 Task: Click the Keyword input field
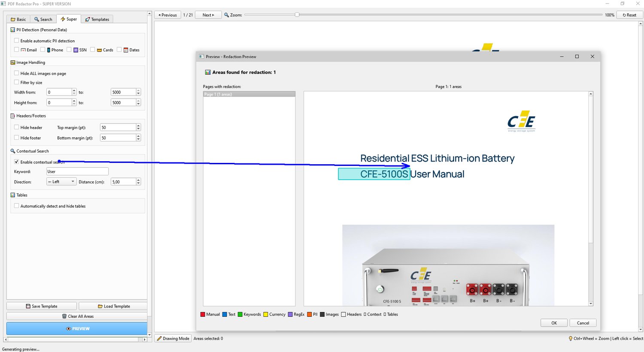click(x=77, y=171)
